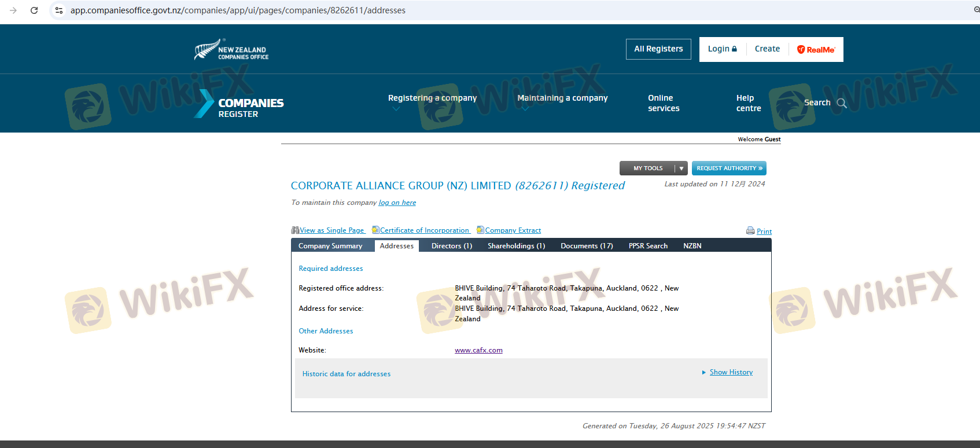Open the www.cafx.com website link
Viewport: 980px width, 448px height.
pyautogui.click(x=478, y=350)
